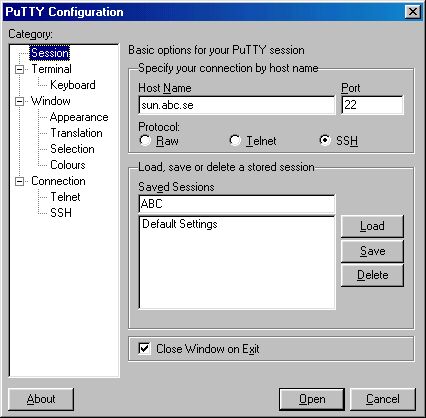Image resolution: width=426 pixels, height=418 pixels.
Task: Select the Colours category
Action: [x=68, y=165]
